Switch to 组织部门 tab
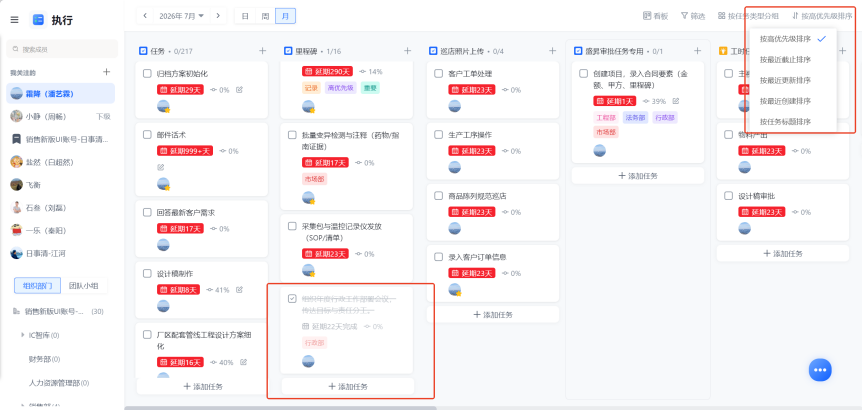The image size is (862, 410). (37, 285)
